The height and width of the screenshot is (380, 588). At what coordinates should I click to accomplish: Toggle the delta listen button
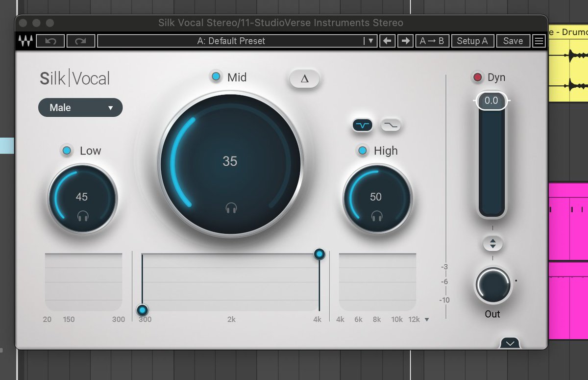(304, 78)
